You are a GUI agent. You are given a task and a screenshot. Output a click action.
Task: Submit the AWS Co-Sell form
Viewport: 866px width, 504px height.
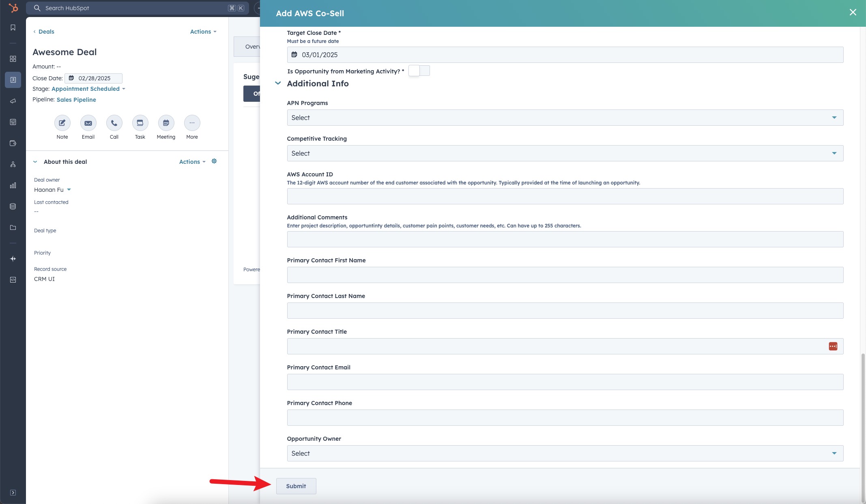tap(296, 486)
